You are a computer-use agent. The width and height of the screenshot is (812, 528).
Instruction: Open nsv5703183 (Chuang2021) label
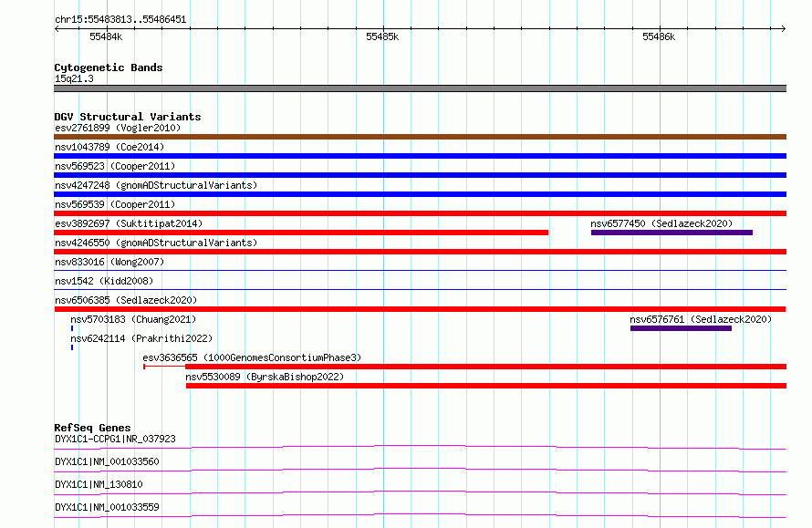pyautogui.click(x=133, y=319)
